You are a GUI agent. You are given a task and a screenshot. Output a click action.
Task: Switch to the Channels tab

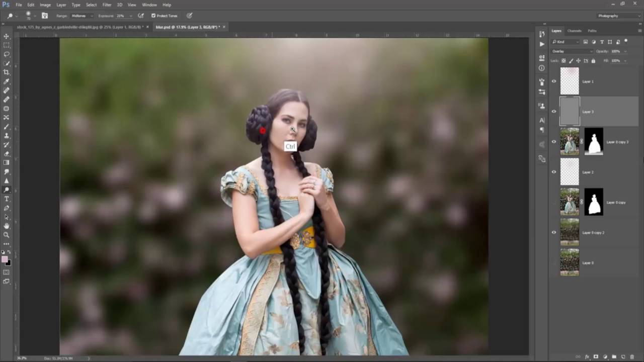coord(574,31)
